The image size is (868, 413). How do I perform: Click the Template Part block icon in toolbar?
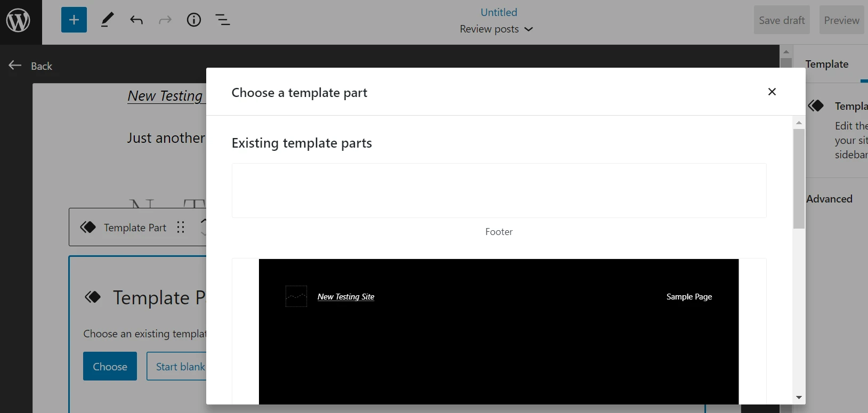(88, 228)
